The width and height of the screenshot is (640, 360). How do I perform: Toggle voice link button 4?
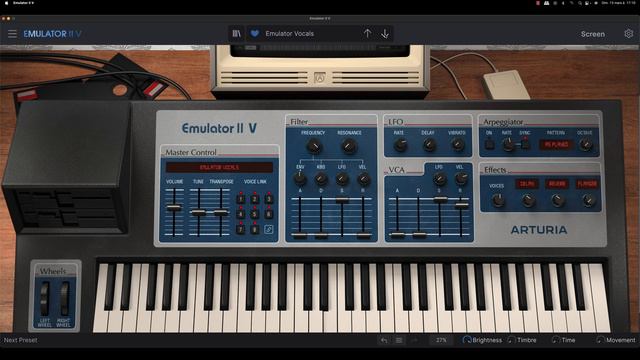pos(241,214)
